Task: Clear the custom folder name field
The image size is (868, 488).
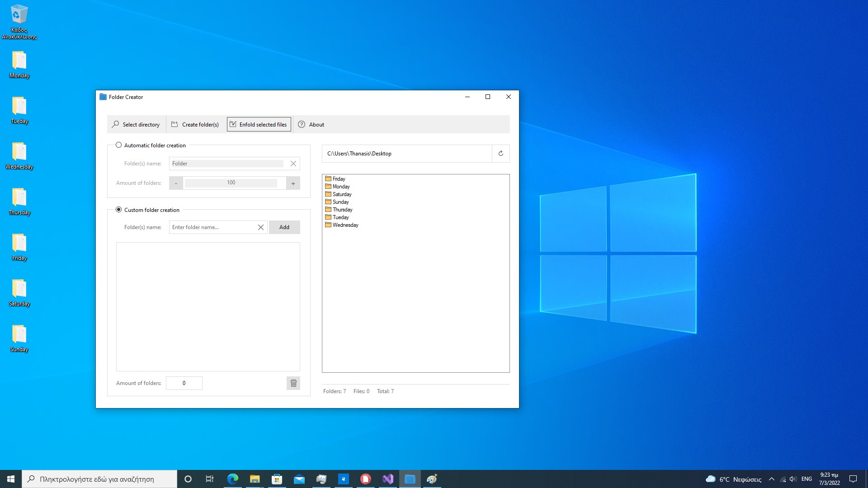Action: 261,227
